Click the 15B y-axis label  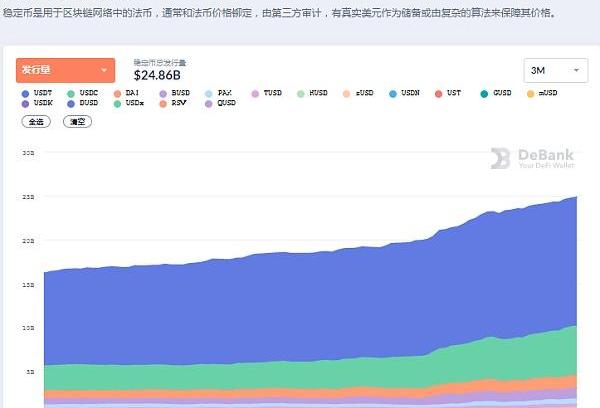pyautogui.click(x=28, y=285)
